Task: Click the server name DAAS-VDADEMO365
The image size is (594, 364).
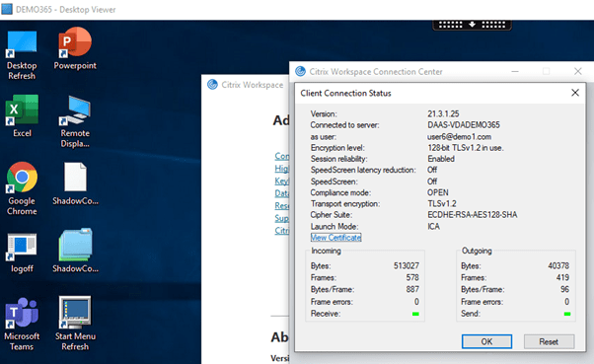Action: 464,125
